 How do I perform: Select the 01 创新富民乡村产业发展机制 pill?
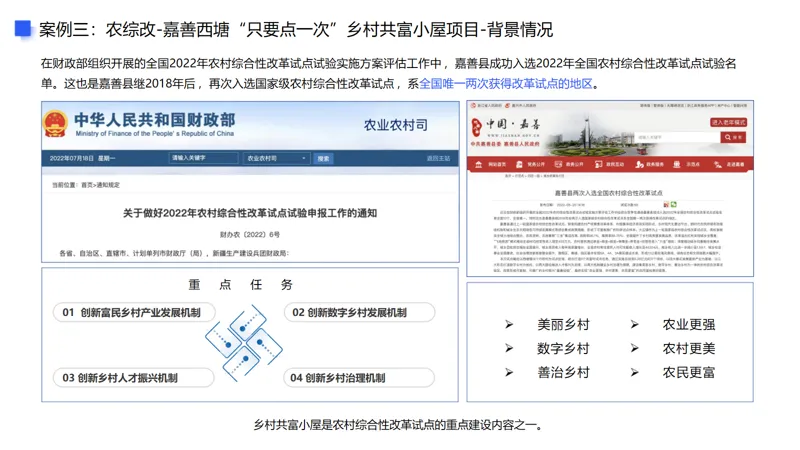[134, 312]
